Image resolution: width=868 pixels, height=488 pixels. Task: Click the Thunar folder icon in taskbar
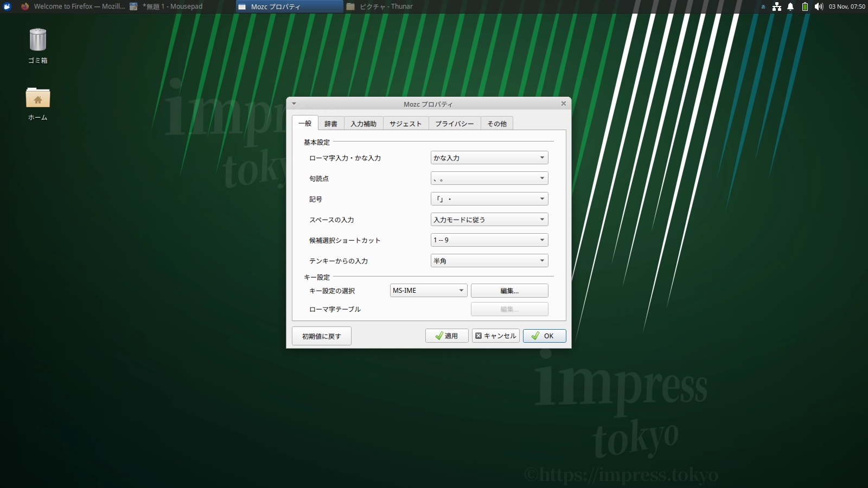pyautogui.click(x=350, y=7)
